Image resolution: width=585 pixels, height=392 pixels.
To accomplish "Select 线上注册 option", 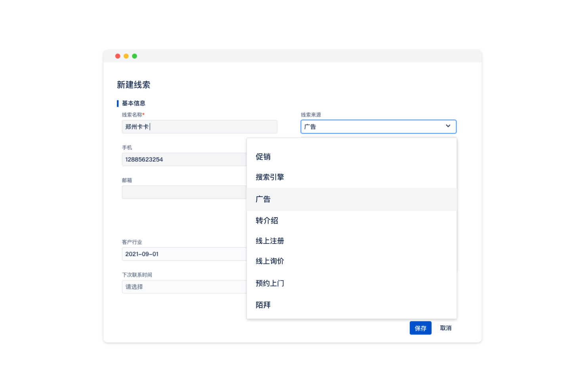I will pos(270,241).
